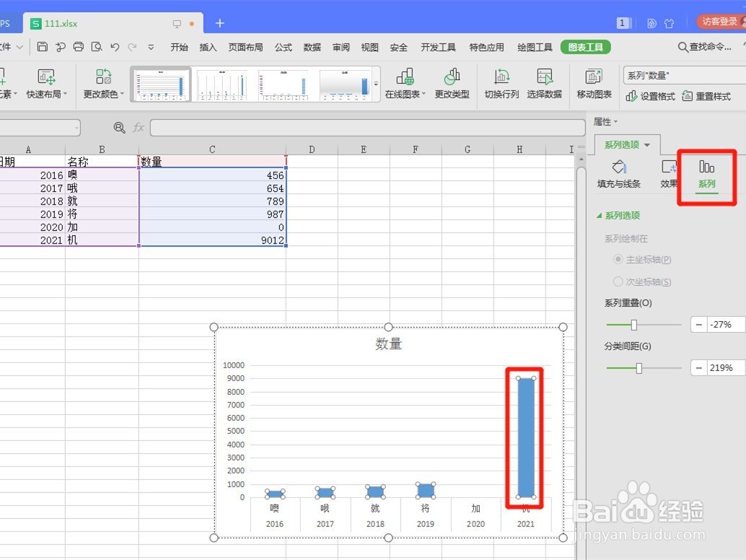Click minus button beside 219% value
The width and height of the screenshot is (746, 560).
click(698, 368)
